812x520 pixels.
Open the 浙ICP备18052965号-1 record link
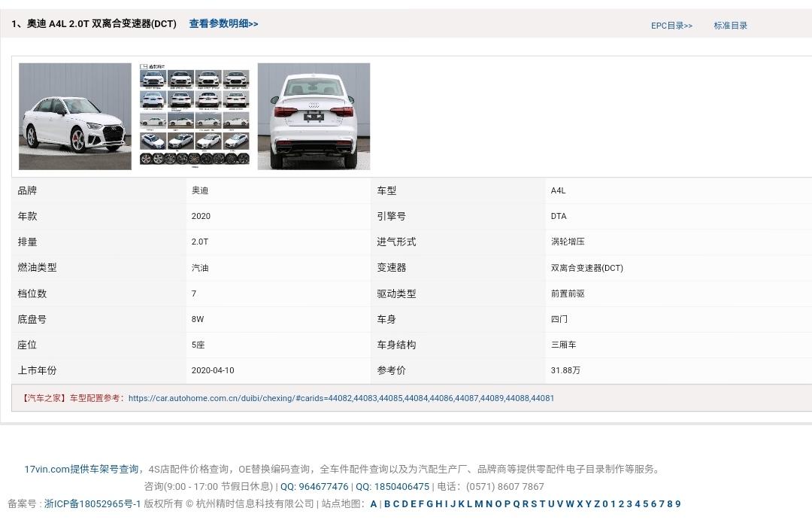(x=92, y=503)
